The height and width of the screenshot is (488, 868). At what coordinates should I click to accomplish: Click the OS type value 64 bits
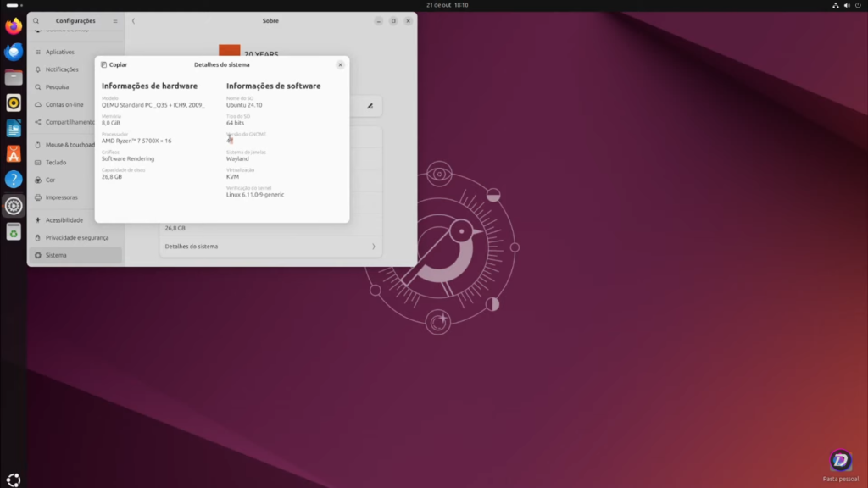tap(236, 123)
